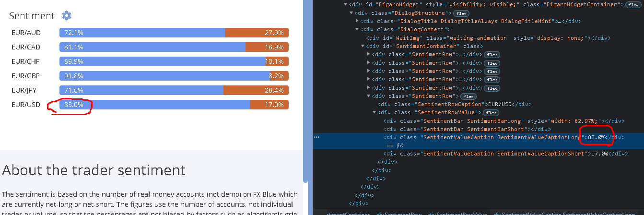This screenshot has height=215, width=644.
Task: Collapse the SentimentRowValue div node
Action: [x=375, y=113]
